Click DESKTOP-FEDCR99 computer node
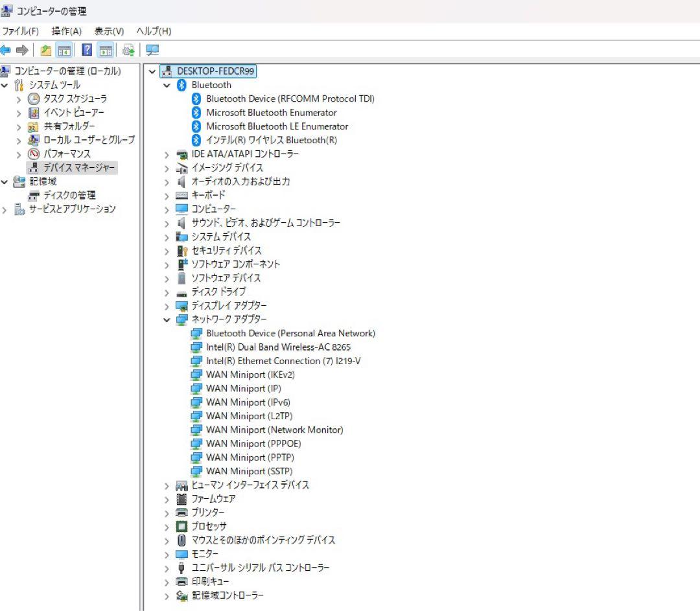This screenshot has width=700, height=611. pos(207,71)
